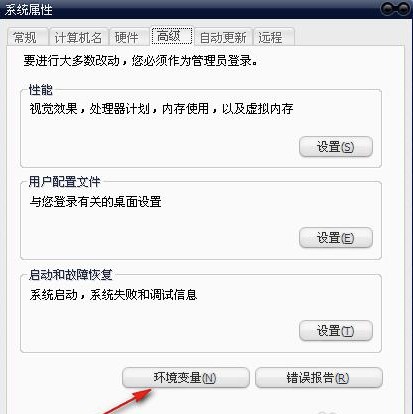Go to the 自动更新 tab
Image resolution: width=413 pixels, height=414 pixels.
pyautogui.click(x=223, y=37)
